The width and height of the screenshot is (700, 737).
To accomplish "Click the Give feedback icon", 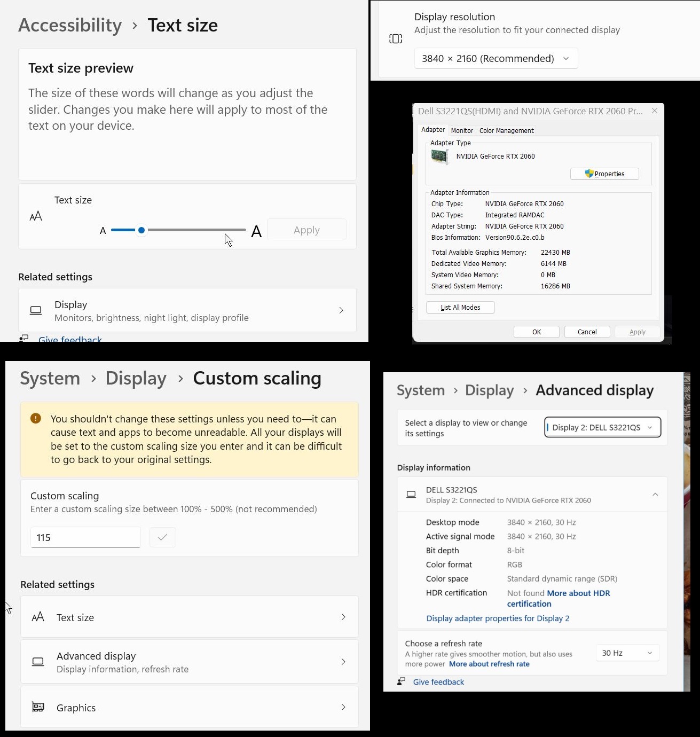I will click(x=400, y=681).
